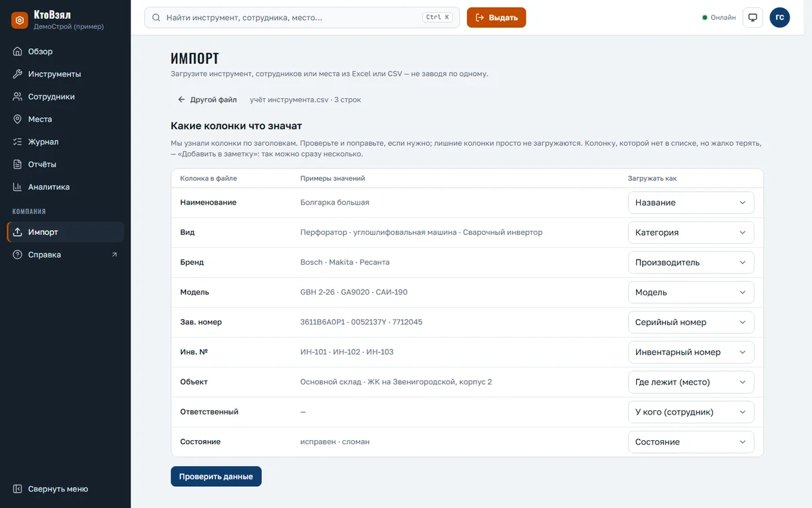Open the Инструменты section

click(65, 74)
